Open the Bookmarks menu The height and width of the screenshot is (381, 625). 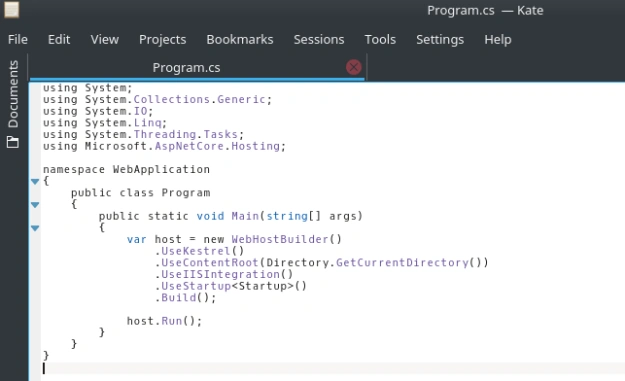click(240, 39)
